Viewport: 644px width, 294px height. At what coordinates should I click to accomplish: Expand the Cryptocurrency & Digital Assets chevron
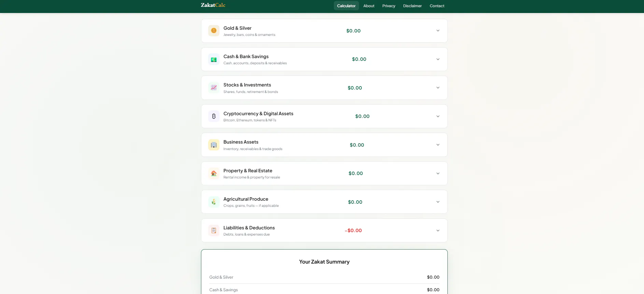438,116
